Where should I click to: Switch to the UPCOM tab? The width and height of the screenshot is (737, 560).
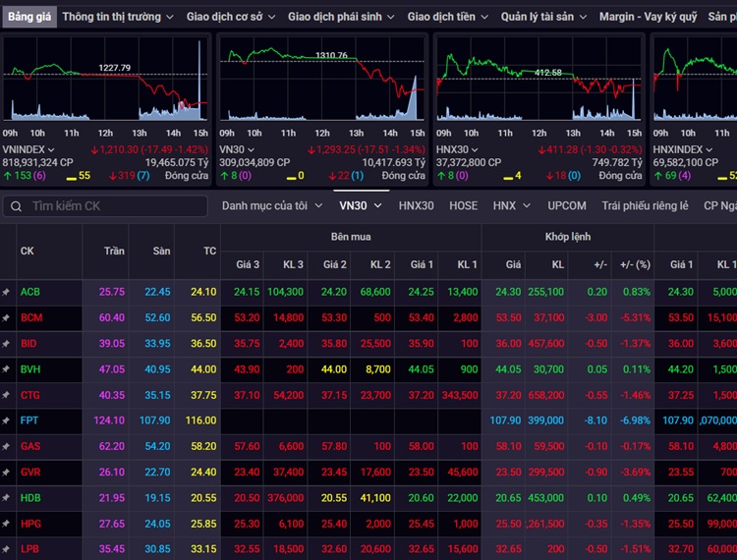pos(566,205)
